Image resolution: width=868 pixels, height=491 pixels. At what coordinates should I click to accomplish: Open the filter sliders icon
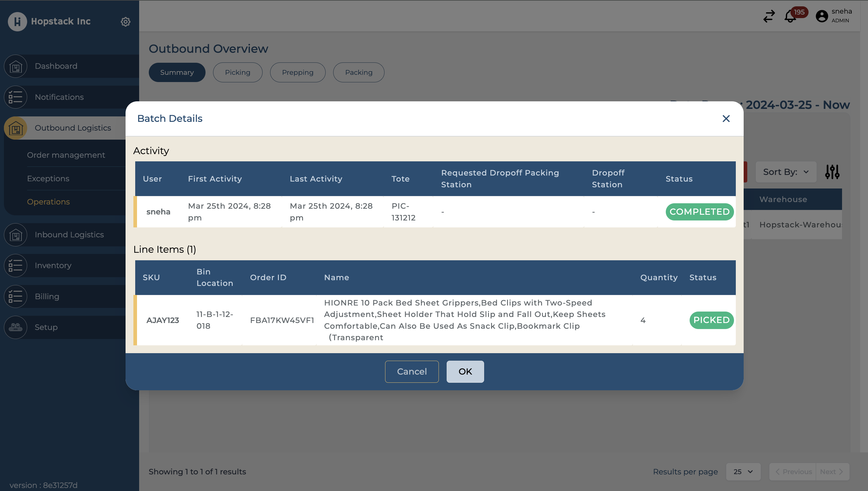coord(832,172)
